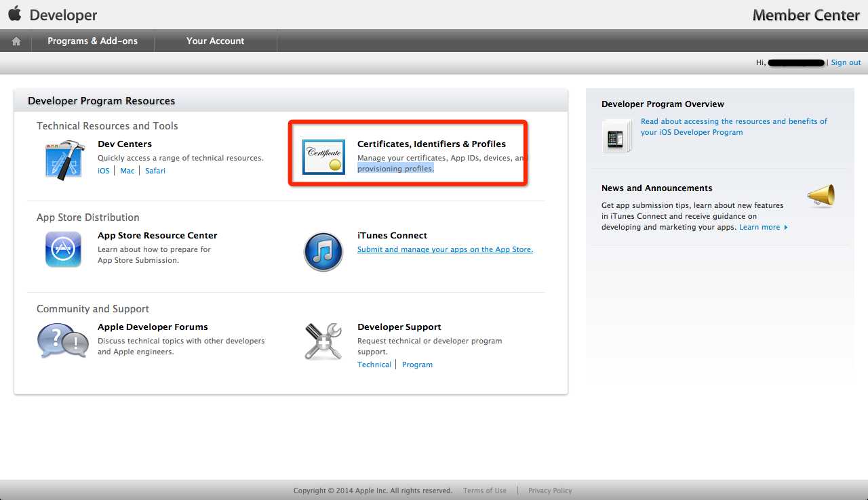
Task: Click Community and Support section heading
Action: pyautogui.click(x=93, y=309)
